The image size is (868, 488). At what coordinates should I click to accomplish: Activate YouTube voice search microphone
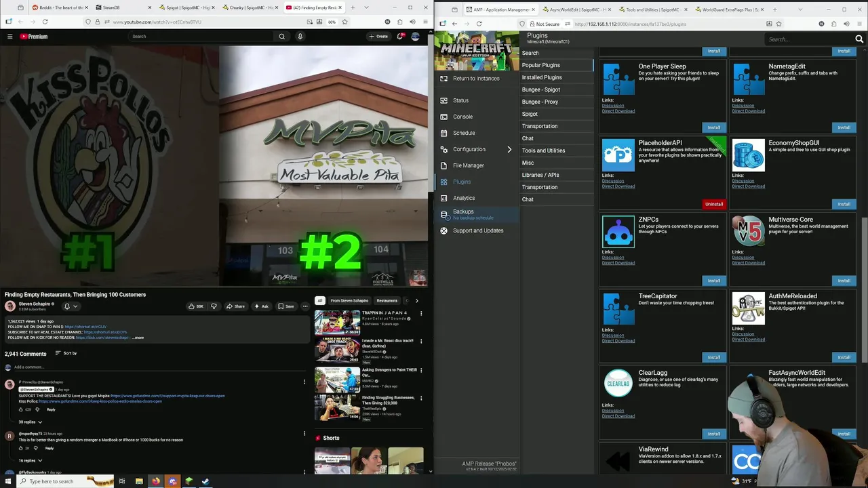tap(300, 36)
